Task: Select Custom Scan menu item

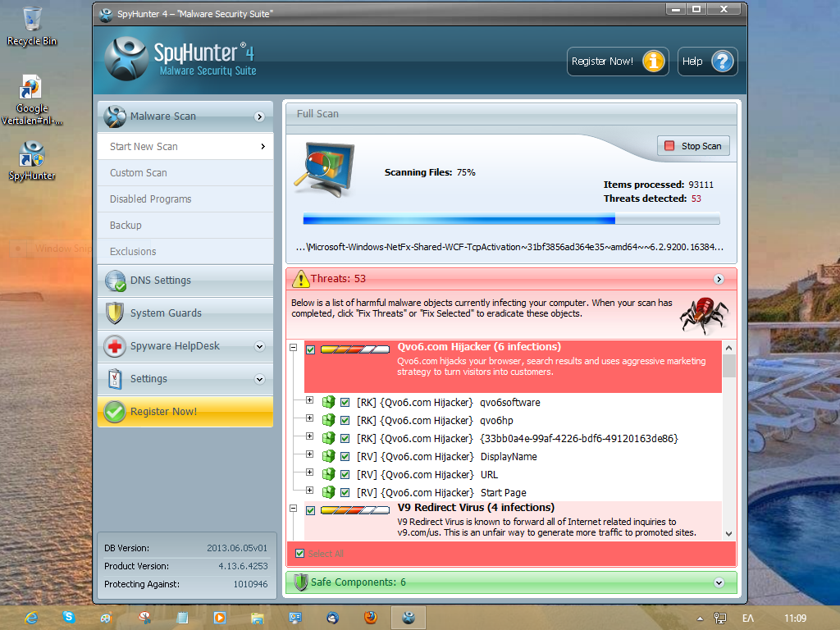Action: [185, 173]
